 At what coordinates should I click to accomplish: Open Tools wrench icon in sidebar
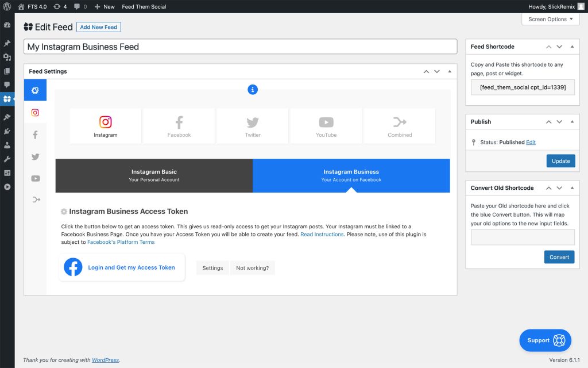[x=7, y=159]
